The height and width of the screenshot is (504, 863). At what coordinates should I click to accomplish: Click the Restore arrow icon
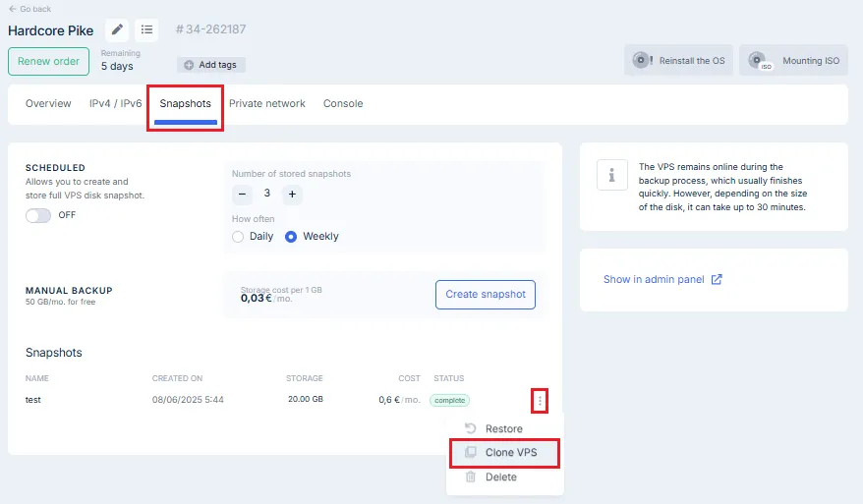pyautogui.click(x=470, y=428)
